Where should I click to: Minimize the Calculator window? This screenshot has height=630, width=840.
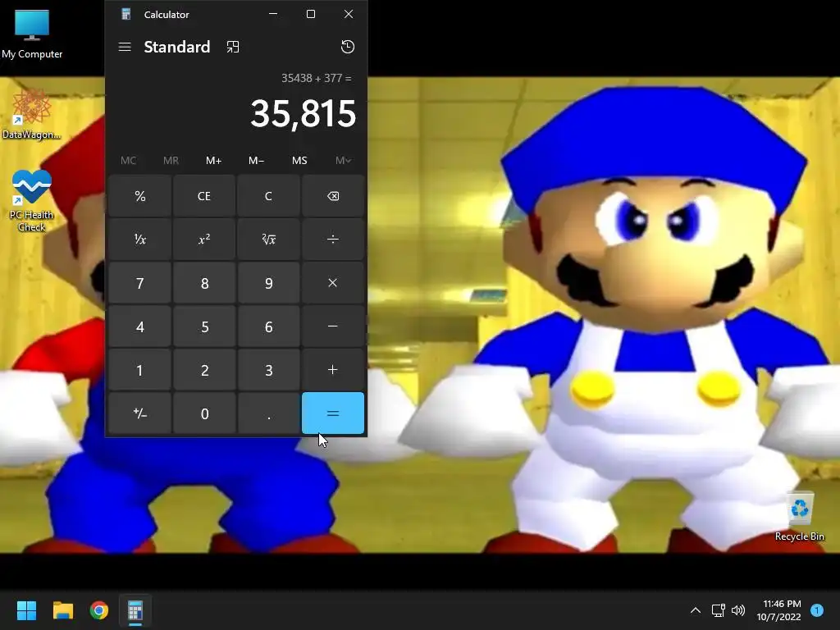click(x=273, y=14)
